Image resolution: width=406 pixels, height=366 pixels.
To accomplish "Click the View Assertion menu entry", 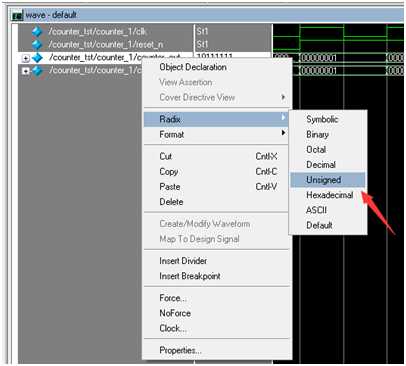I will (x=186, y=82).
